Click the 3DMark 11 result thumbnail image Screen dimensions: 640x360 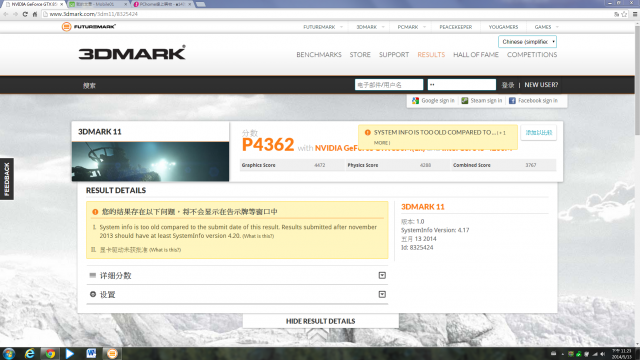(x=150, y=162)
